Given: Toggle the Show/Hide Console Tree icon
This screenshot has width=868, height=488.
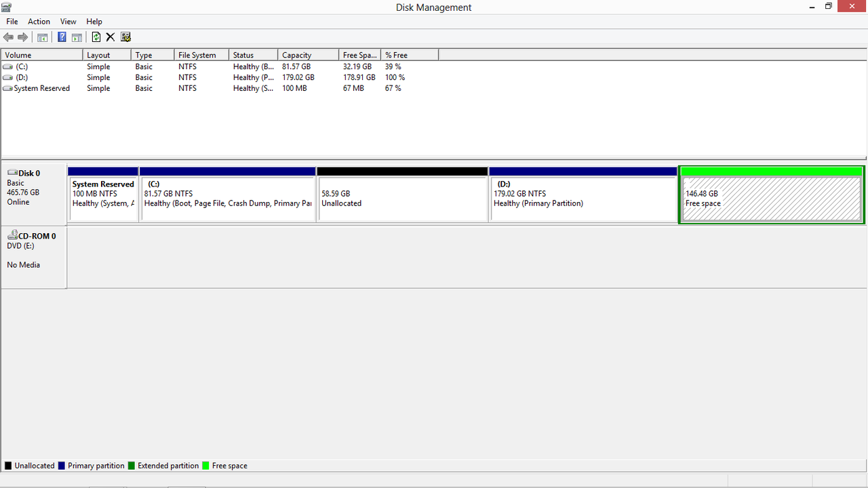Looking at the screenshot, I should coord(43,37).
